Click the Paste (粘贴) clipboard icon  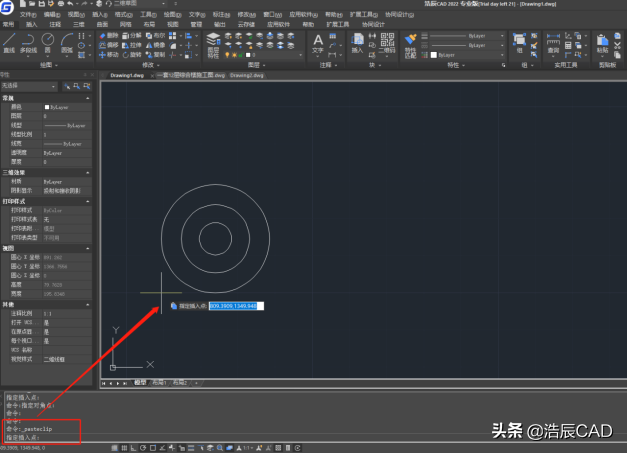pyautogui.click(x=602, y=41)
